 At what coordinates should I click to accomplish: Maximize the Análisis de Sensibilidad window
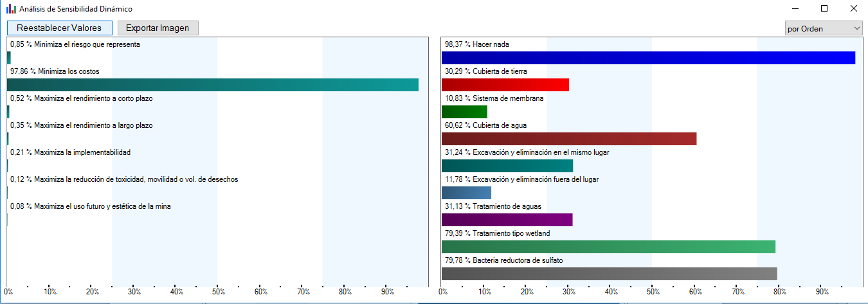824,9
